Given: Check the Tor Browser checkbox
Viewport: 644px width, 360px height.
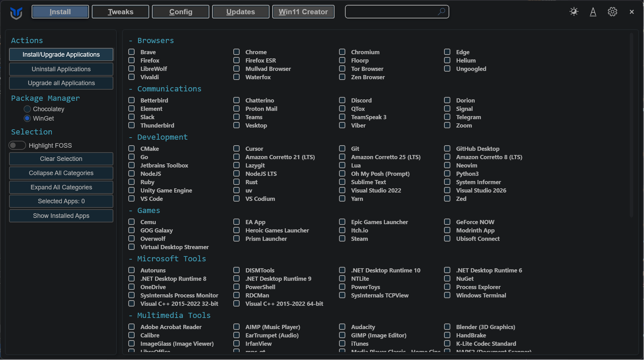Looking at the screenshot, I should click(x=342, y=68).
